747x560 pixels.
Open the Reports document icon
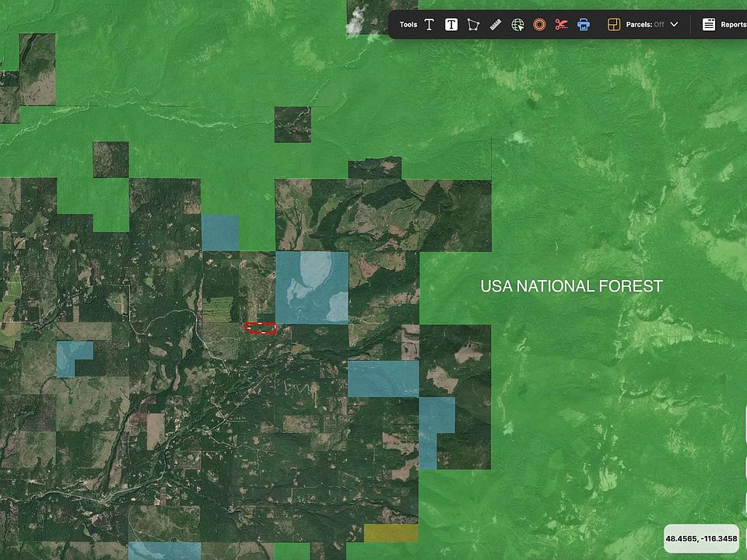pyautogui.click(x=709, y=25)
